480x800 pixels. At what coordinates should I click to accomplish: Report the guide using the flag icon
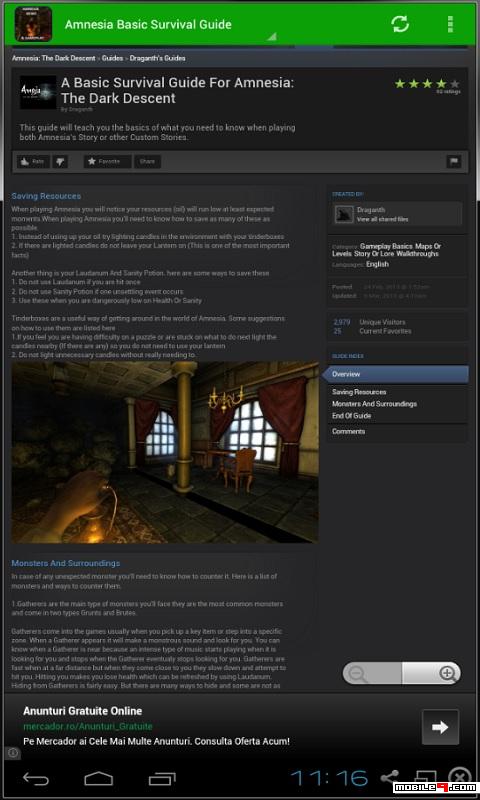click(453, 162)
